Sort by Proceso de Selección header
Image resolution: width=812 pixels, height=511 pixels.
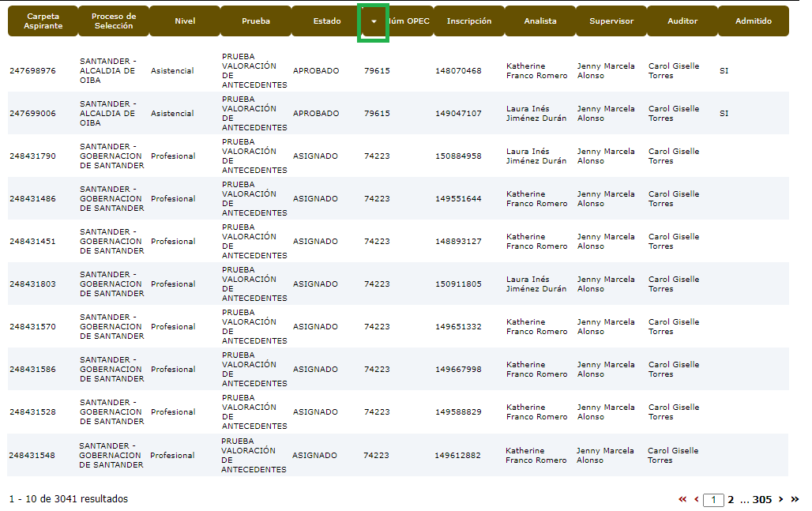114,21
